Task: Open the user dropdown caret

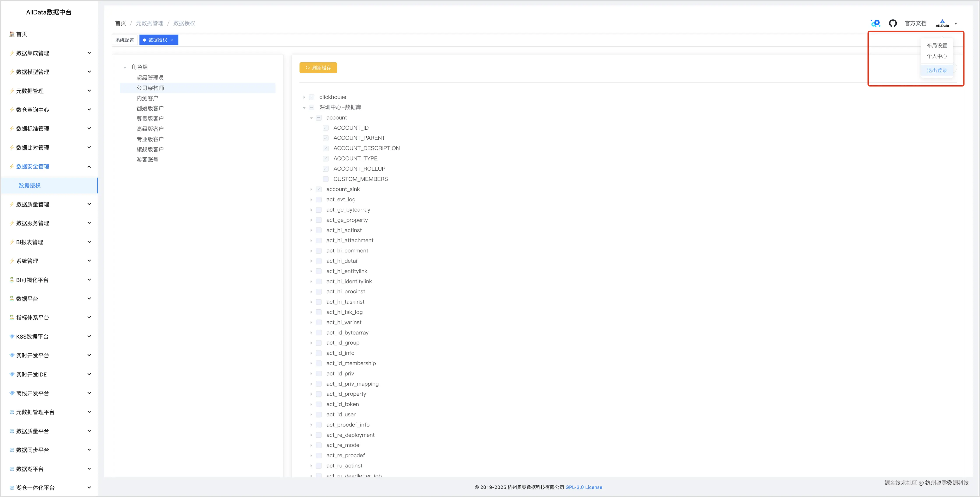Action: (956, 24)
